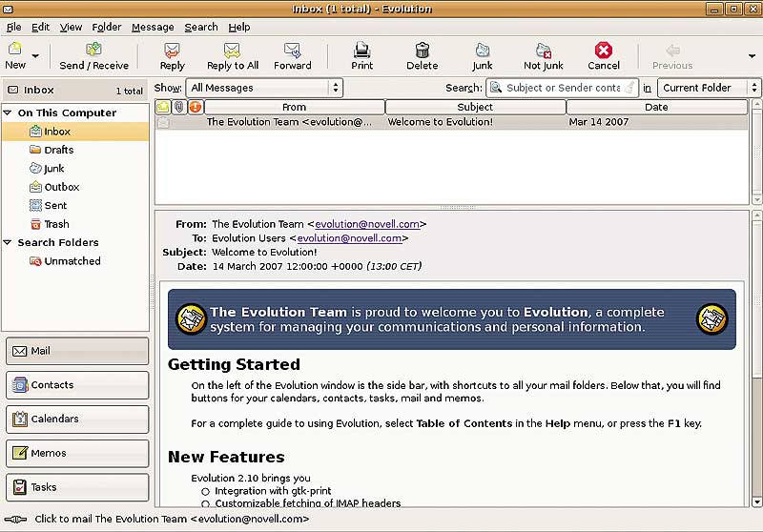This screenshot has width=763, height=532.
Task: Click the preview scrollbar down arrow
Action: pyautogui.click(x=756, y=501)
